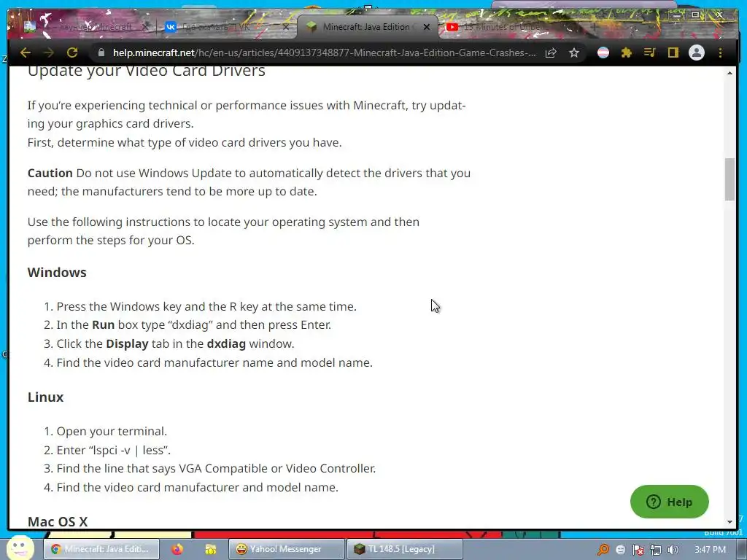Open the yellow folder taskbar icon
The image size is (747, 560).
[211, 549]
